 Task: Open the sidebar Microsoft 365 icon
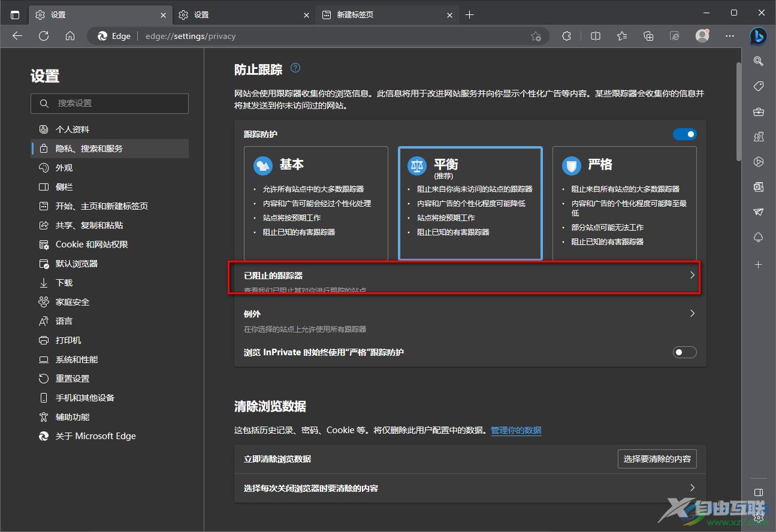point(759,162)
